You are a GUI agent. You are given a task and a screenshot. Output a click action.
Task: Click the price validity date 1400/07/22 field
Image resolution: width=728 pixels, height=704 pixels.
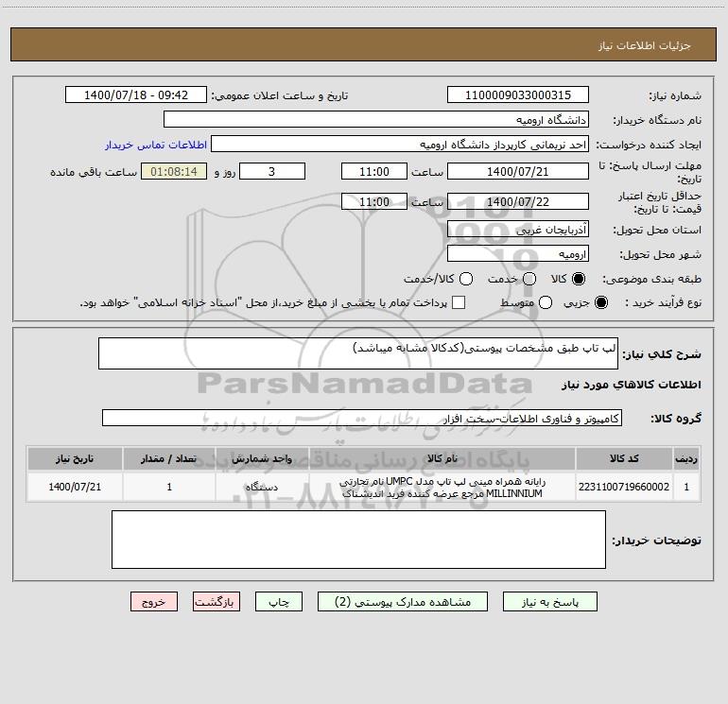[518, 202]
